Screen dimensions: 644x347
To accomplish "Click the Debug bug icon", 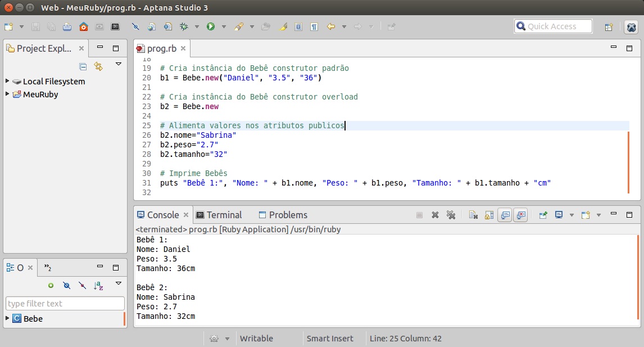I will coord(183,26).
